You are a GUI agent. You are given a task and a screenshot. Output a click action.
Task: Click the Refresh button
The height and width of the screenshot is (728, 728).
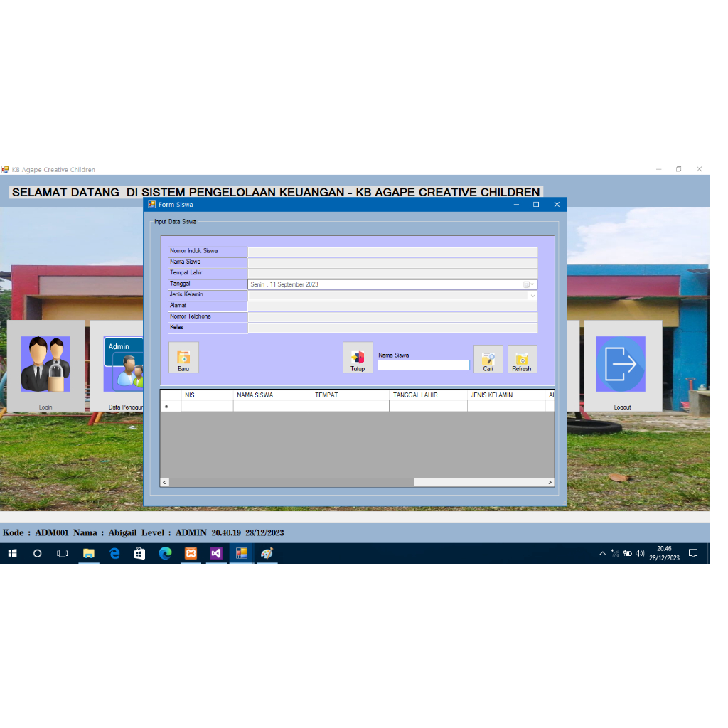pyautogui.click(x=522, y=358)
